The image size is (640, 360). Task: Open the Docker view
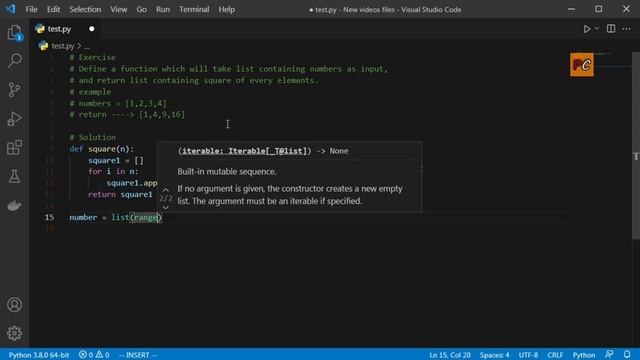pos(14,205)
